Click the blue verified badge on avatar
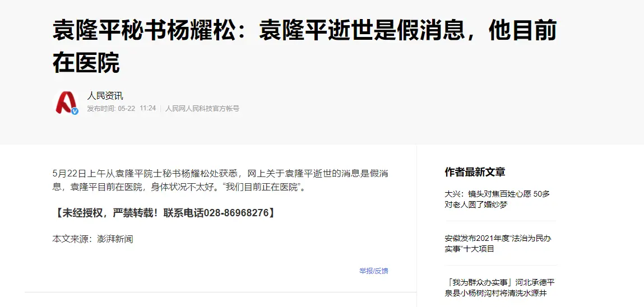Viewport: 644px width, 307px height. pos(75,111)
